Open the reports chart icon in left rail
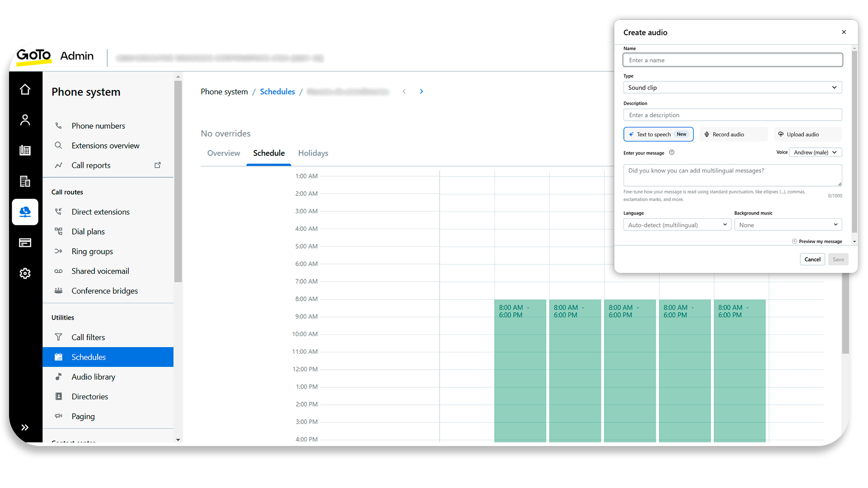The width and height of the screenshot is (868, 488). coord(25,150)
